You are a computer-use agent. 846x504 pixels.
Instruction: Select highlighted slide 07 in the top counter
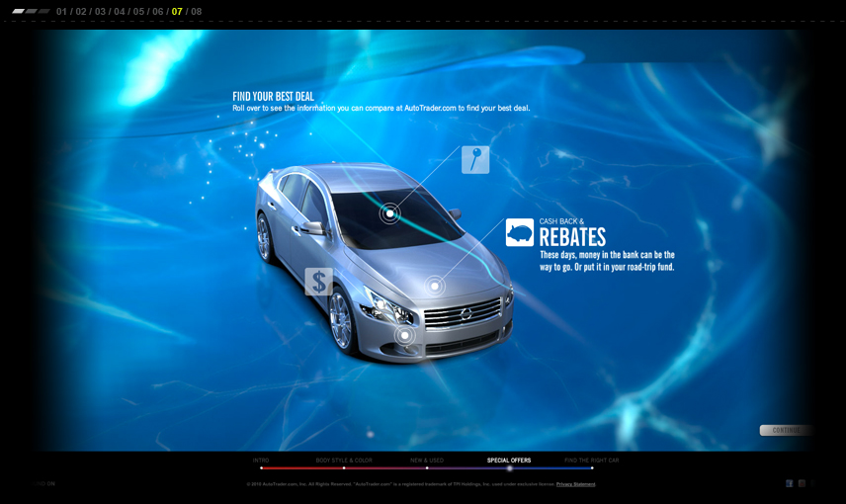coord(177,11)
